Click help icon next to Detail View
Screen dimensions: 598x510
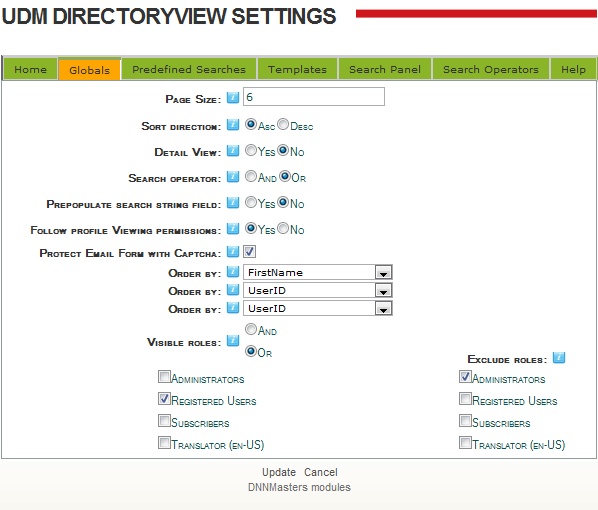tap(233, 151)
